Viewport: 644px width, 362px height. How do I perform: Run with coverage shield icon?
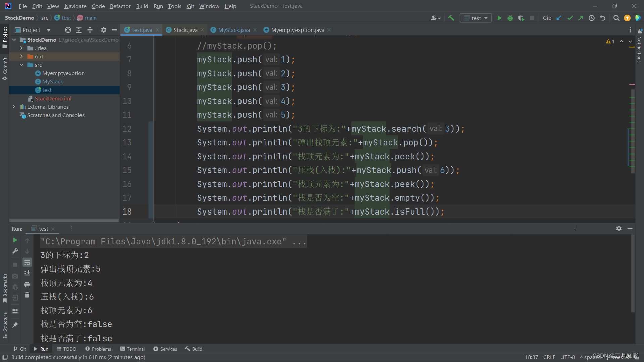coord(521,18)
